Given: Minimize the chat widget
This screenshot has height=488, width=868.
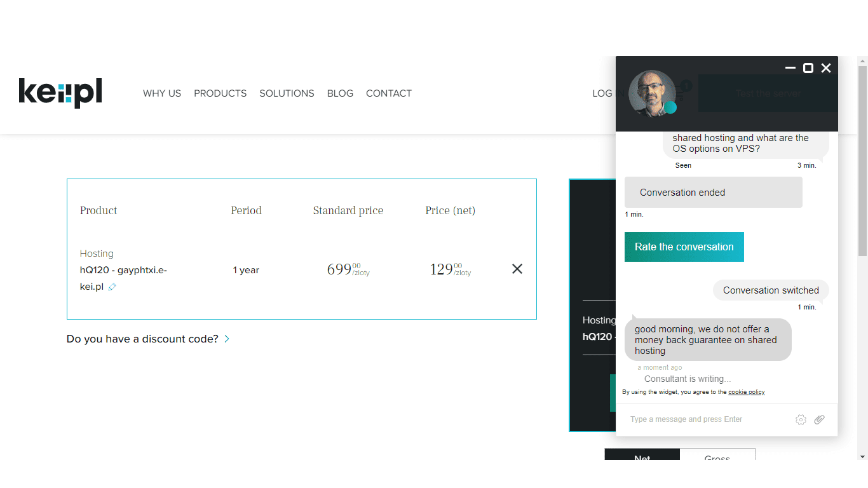Looking at the screenshot, I should [x=790, y=68].
